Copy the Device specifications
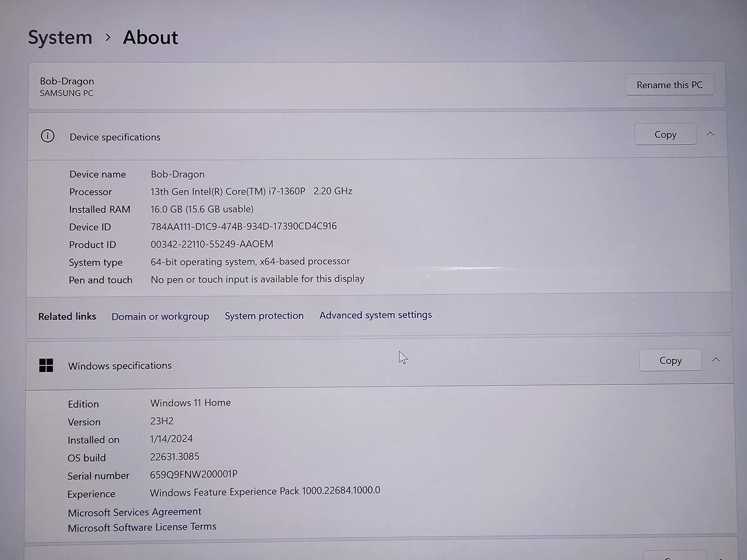This screenshot has width=747, height=560. coord(665,135)
